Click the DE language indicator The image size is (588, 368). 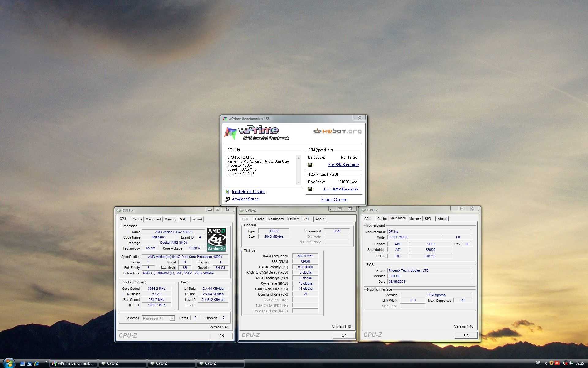538,363
